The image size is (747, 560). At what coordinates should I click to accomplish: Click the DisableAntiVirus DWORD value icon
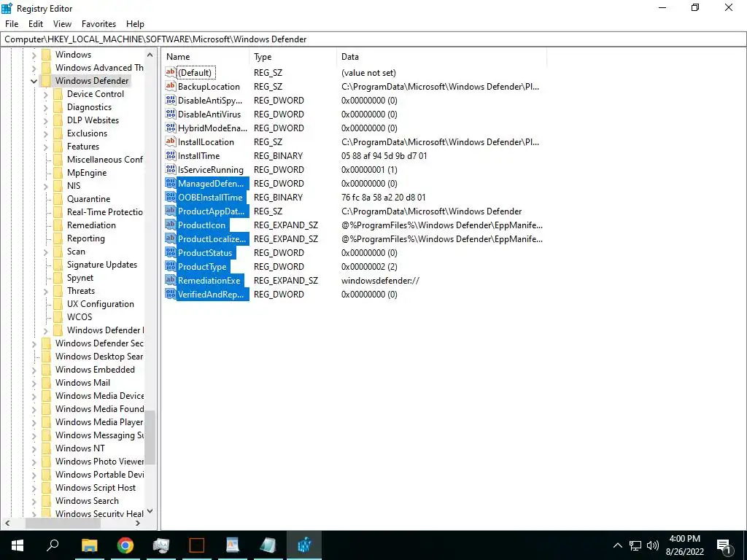[171, 114]
